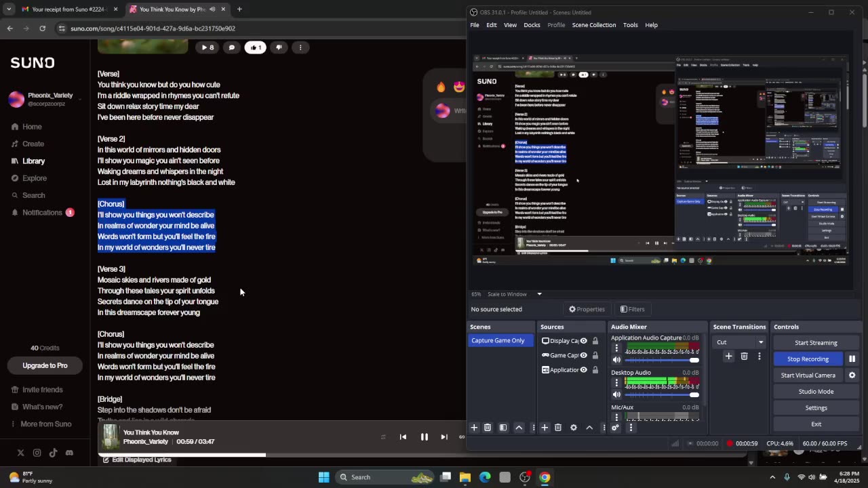The image size is (868, 488).
Task: Open transition properties three-dot menu
Action: click(759, 356)
